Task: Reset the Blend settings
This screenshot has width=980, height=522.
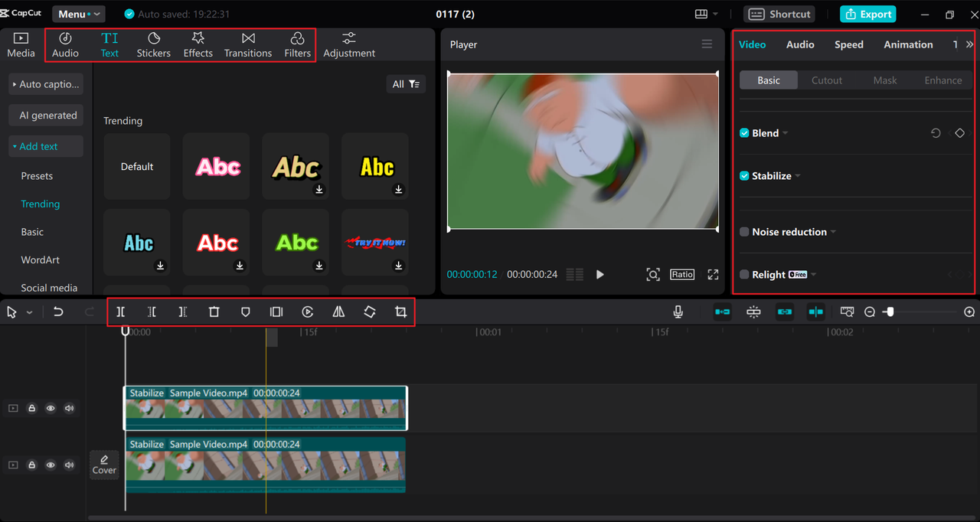Action: [x=936, y=133]
